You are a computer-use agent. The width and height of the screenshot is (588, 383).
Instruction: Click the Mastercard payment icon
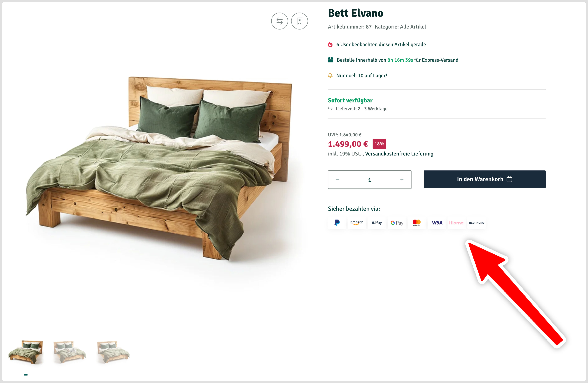click(416, 223)
